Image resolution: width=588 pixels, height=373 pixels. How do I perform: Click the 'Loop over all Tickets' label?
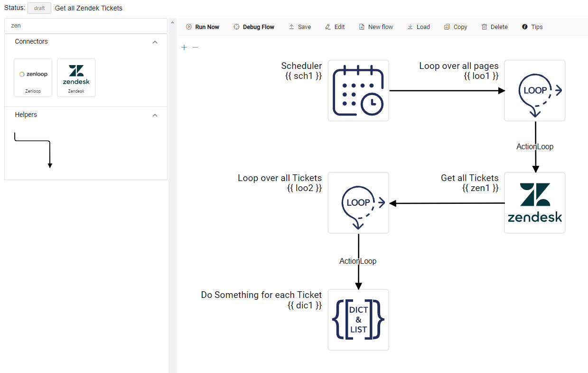click(280, 178)
